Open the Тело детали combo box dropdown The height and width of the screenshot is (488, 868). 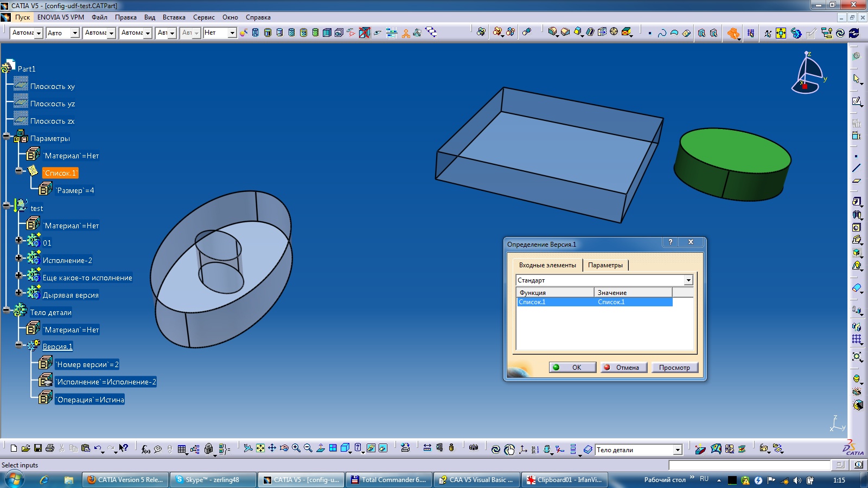tap(677, 450)
